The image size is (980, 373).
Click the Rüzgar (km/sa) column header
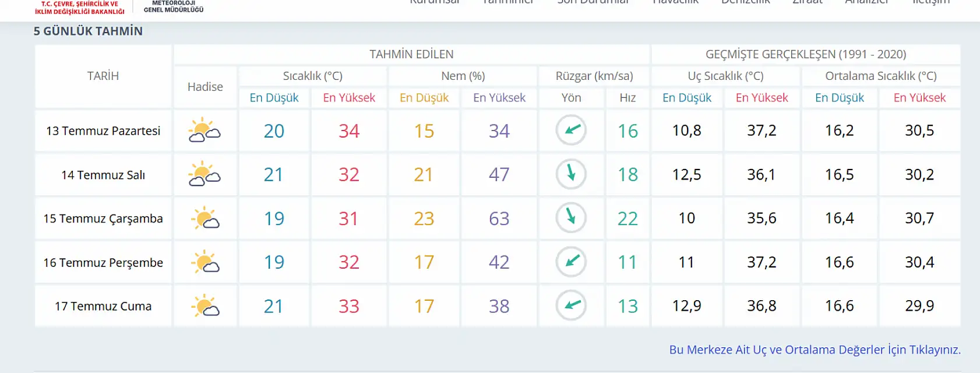pos(594,76)
